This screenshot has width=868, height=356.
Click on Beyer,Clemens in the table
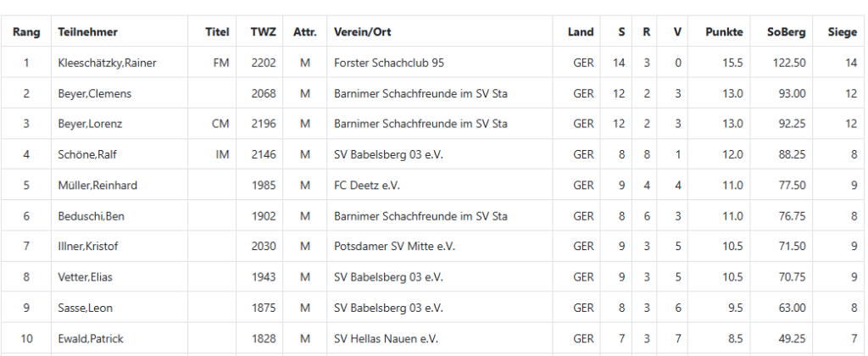coord(95,93)
